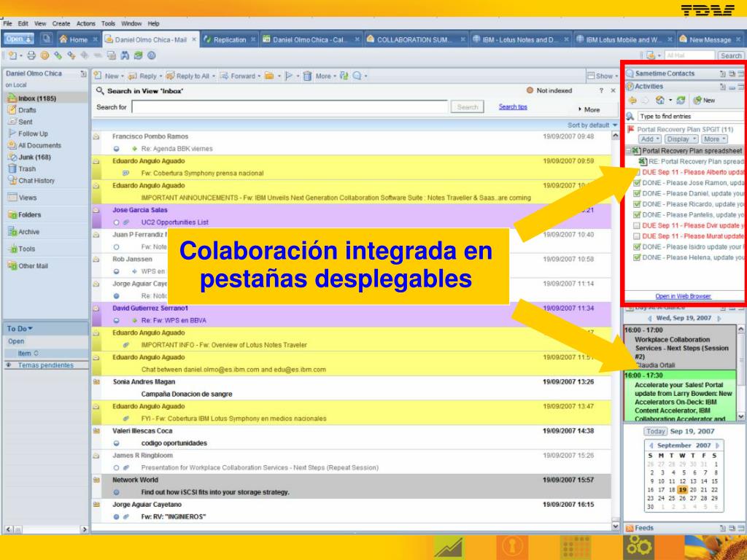
Task: Check the 'DUE Sep 11 - Please Murat' to-do
Action: [636, 236]
